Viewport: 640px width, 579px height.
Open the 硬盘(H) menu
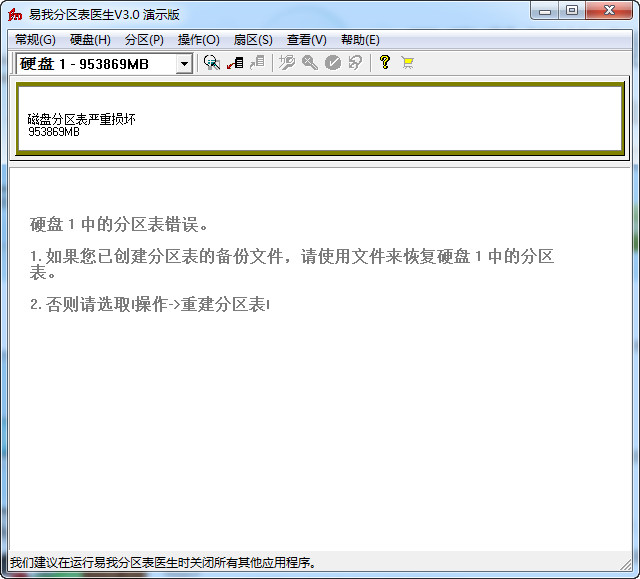pyautogui.click(x=90, y=40)
